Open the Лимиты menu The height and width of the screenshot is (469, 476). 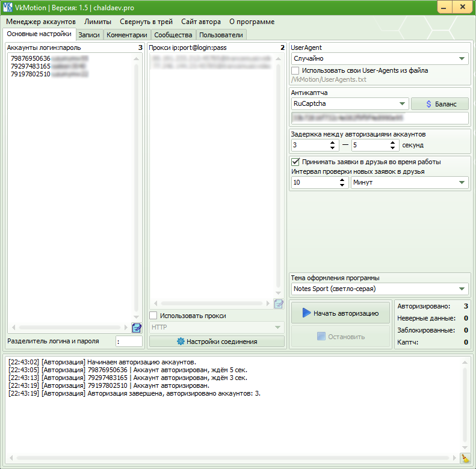[x=97, y=22]
